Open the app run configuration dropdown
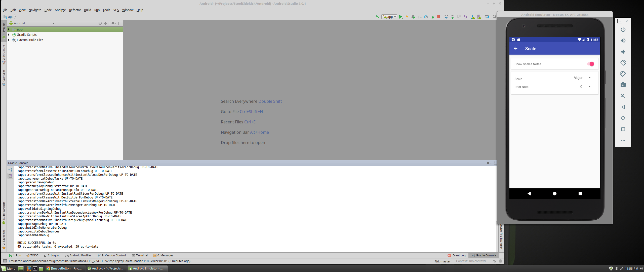The height and width of the screenshot is (272, 644). click(x=389, y=17)
